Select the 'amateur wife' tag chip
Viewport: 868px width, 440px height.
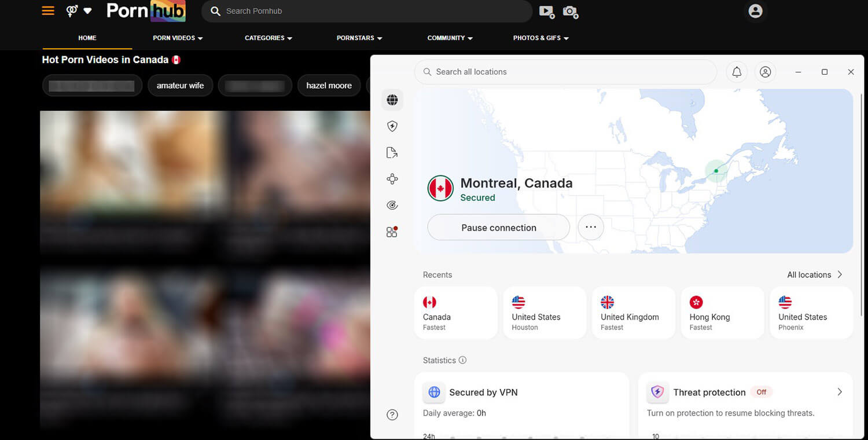[x=180, y=86]
